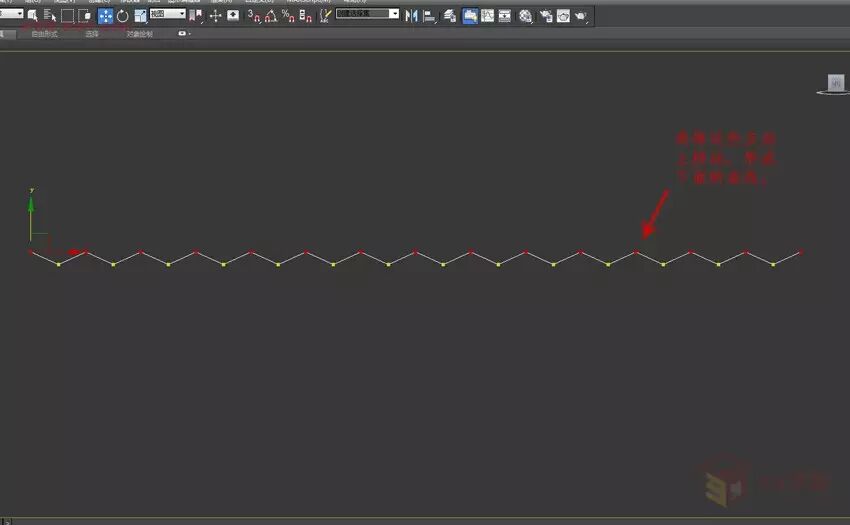The height and width of the screenshot is (525, 850).
Task: Toggle Window/Crossing selection mode
Action: tap(85, 16)
